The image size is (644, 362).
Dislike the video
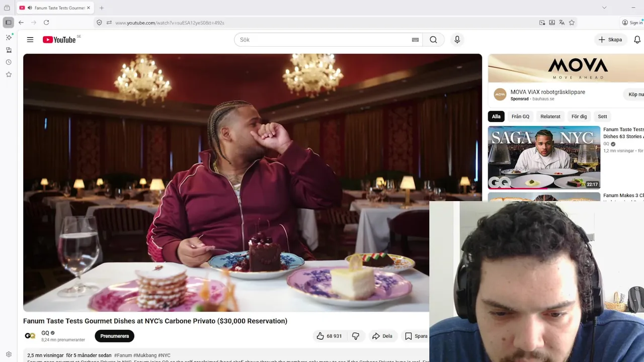[x=356, y=336]
